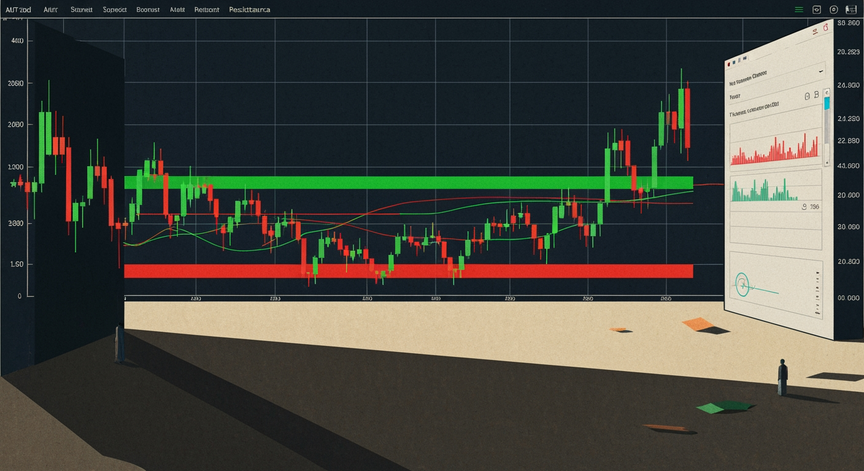Click the red list icon beside the alarm icon
The height and width of the screenshot is (471, 864).
[x=816, y=33]
